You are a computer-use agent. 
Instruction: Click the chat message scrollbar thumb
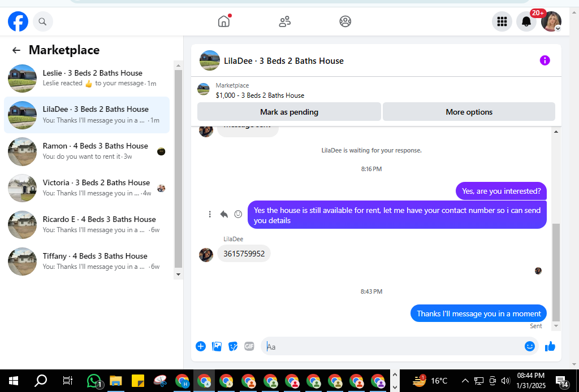pyautogui.click(x=556, y=272)
